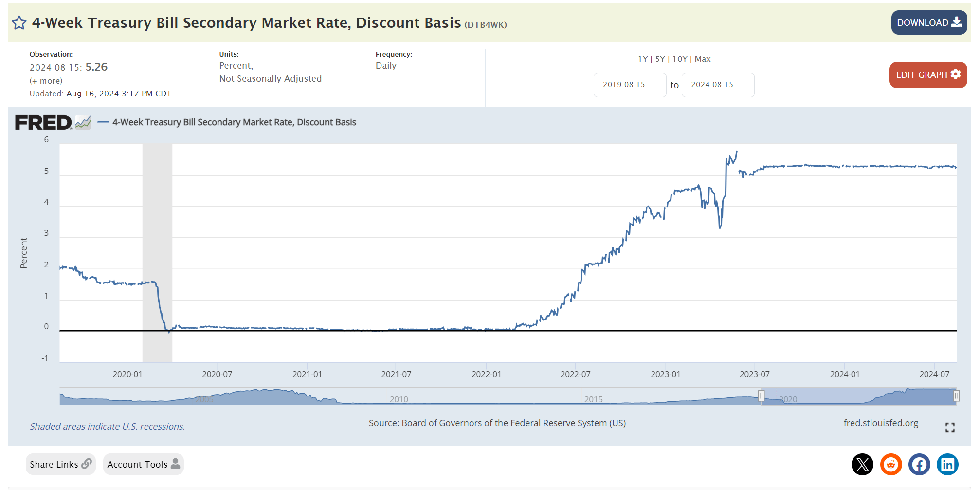Open the Account Tools dropdown

143,464
